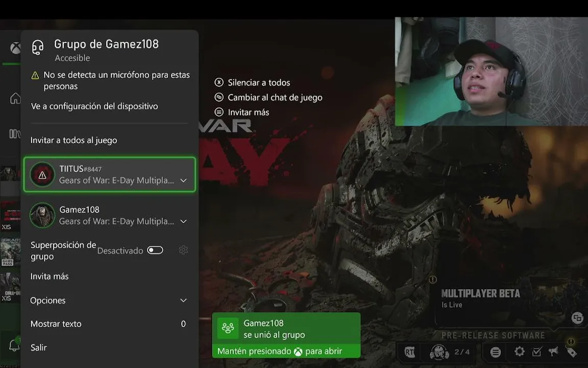
Task: Click the group icon in the join notification
Action: pos(228,328)
